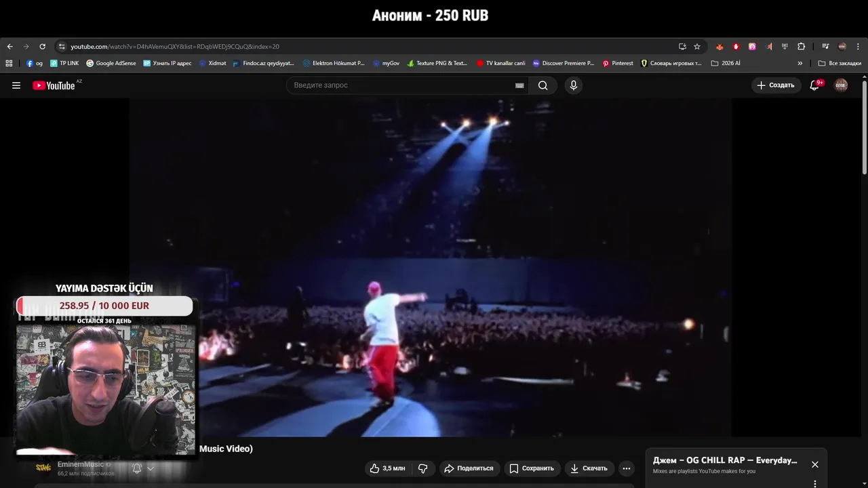The height and width of the screenshot is (488, 868).
Task: Open the myGov bookmark
Action: pyautogui.click(x=386, y=63)
